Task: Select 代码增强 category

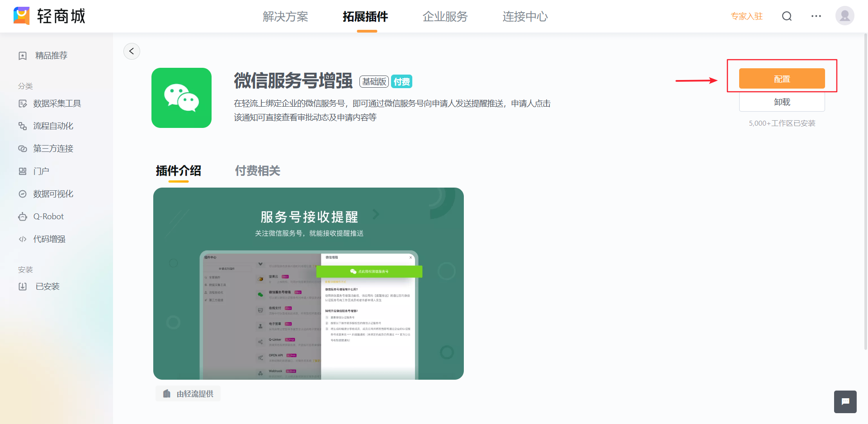Action: [x=49, y=239]
